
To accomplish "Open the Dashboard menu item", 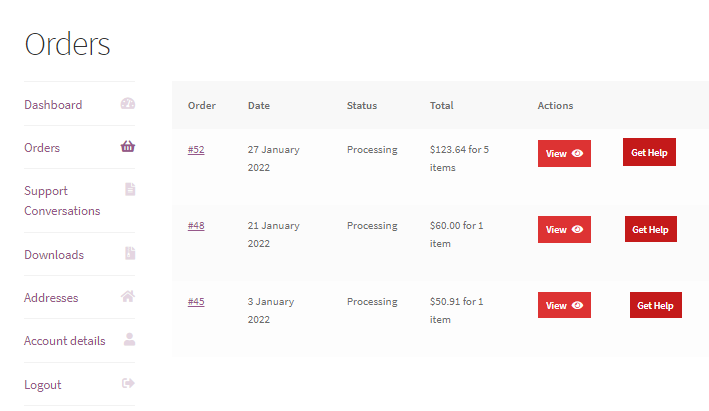I will (53, 105).
